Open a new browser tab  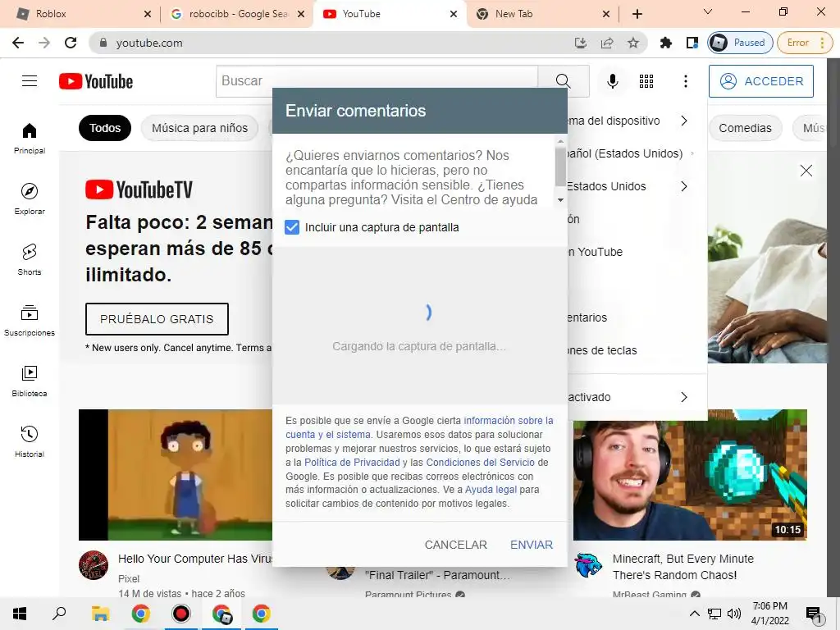[637, 14]
